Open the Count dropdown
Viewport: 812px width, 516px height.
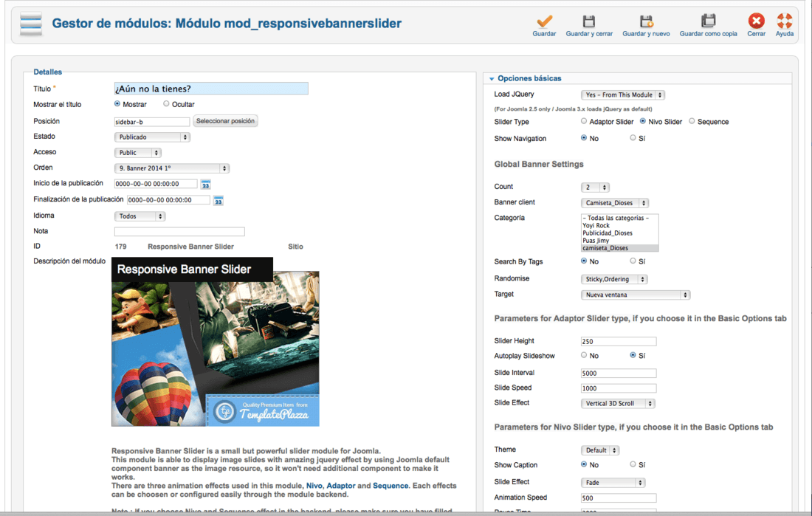(595, 187)
